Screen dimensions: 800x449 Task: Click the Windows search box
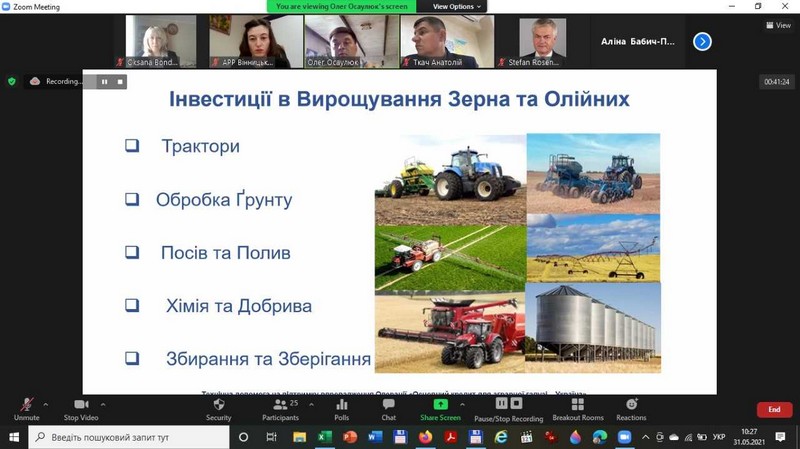128,437
